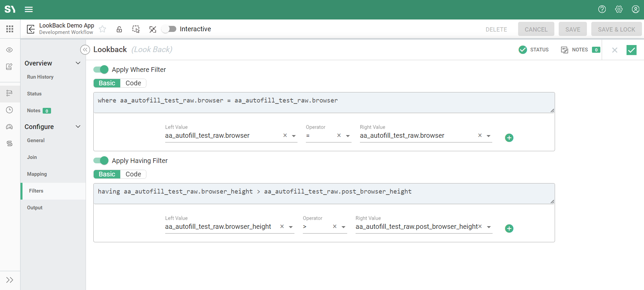This screenshot has height=290, width=644.
Task: Switch Where filter to Code tab
Action: (x=133, y=83)
